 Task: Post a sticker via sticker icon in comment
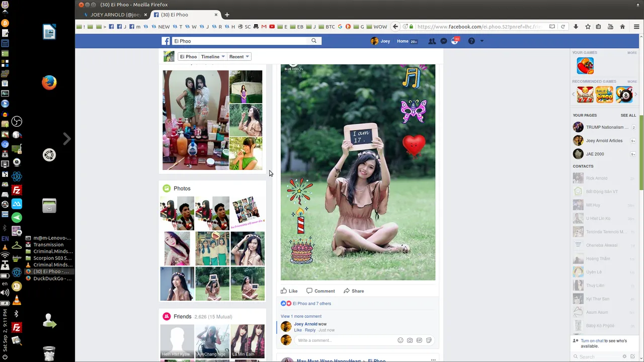pos(429,340)
